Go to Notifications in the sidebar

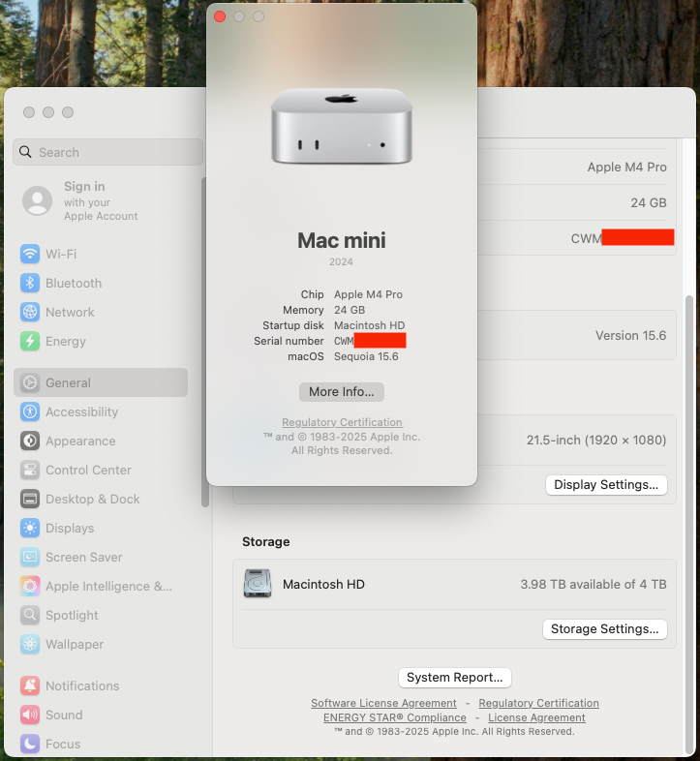tap(82, 685)
